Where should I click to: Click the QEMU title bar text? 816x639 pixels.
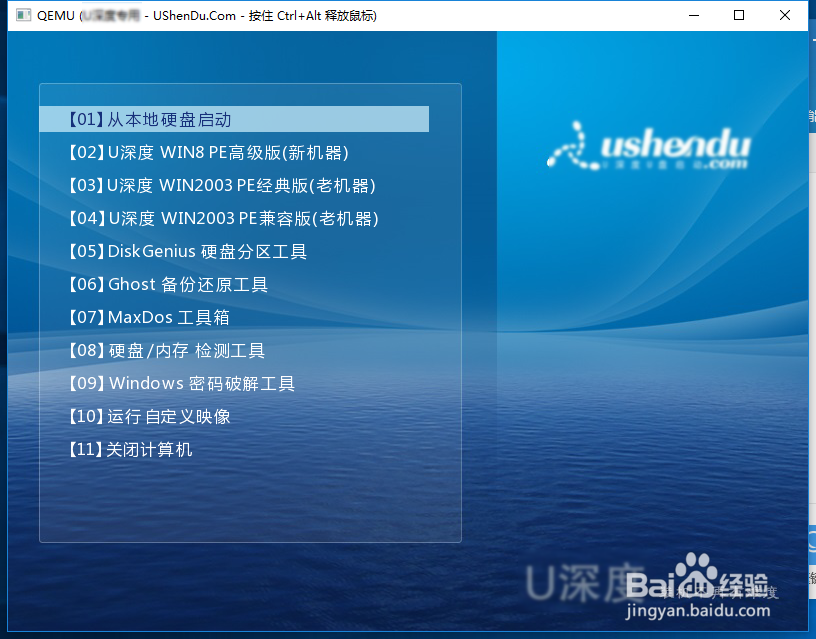(x=207, y=16)
